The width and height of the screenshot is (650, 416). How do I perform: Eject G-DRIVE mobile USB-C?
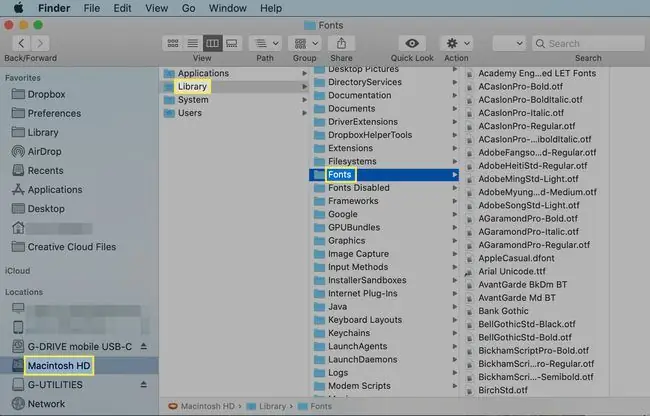click(x=144, y=346)
